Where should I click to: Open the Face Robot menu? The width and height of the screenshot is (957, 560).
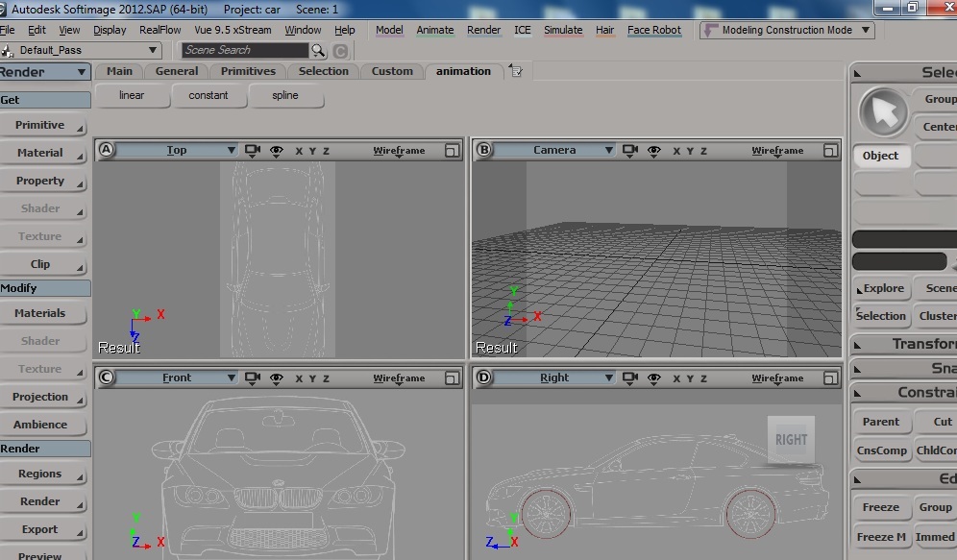click(653, 30)
